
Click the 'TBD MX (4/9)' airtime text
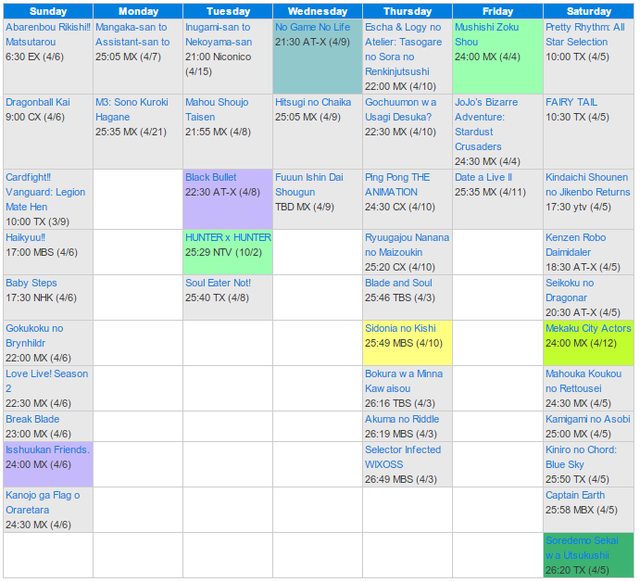click(x=304, y=207)
